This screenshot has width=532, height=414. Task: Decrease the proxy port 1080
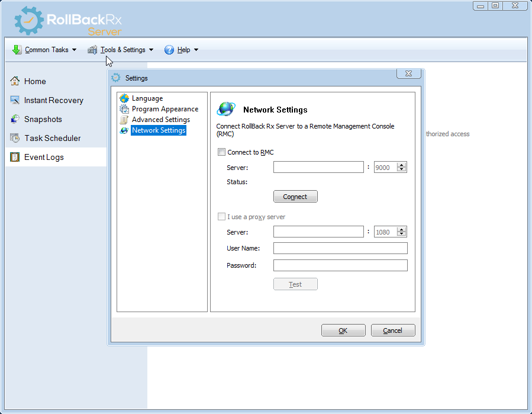click(402, 234)
